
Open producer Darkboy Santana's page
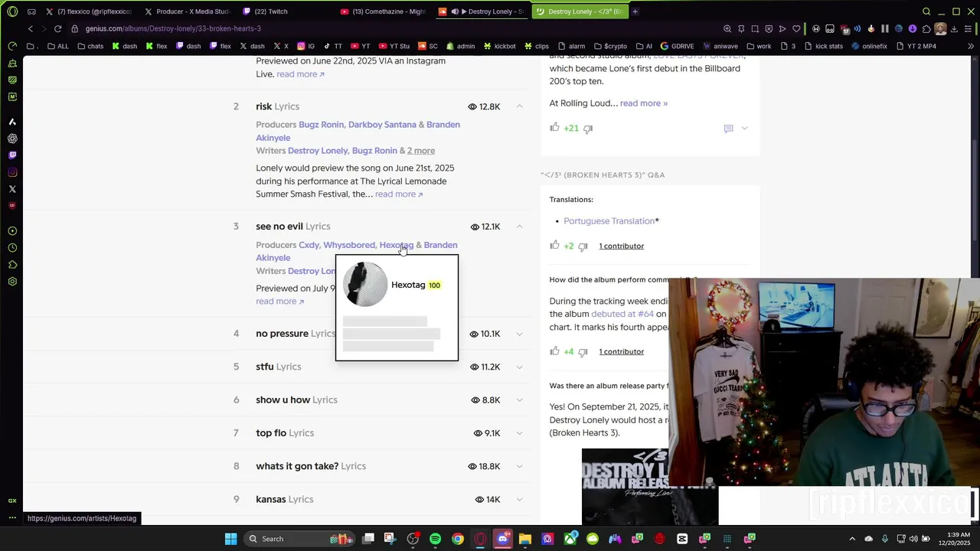click(382, 125)
